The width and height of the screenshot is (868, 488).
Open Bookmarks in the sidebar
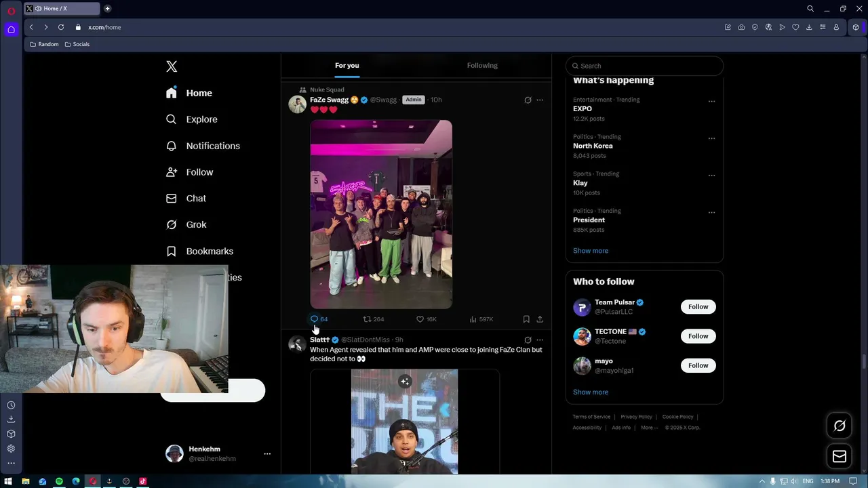200,251
